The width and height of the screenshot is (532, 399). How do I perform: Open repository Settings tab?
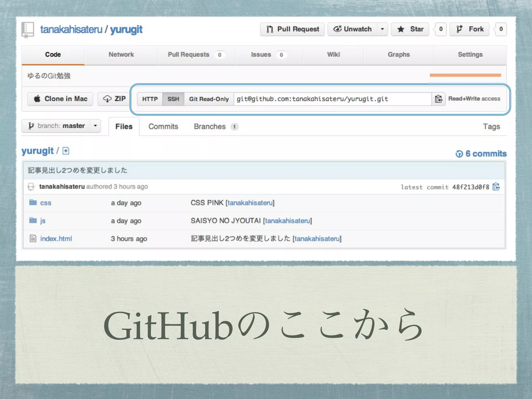click(470, 55)
